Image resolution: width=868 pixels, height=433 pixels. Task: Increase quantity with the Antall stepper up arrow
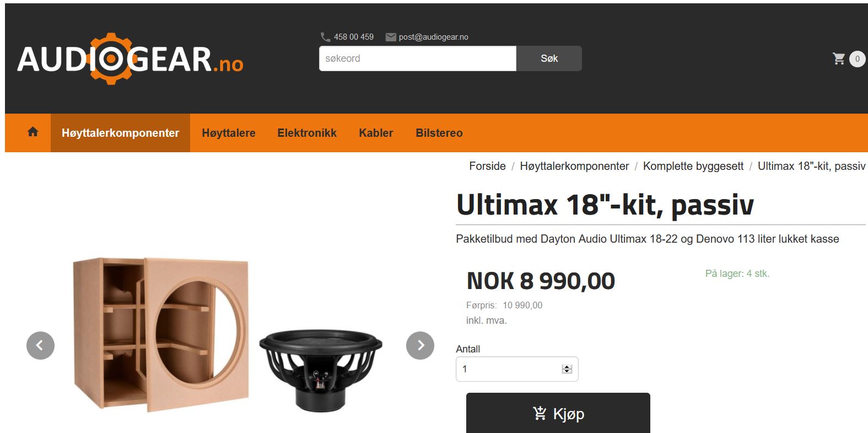[x=567, y=367]
